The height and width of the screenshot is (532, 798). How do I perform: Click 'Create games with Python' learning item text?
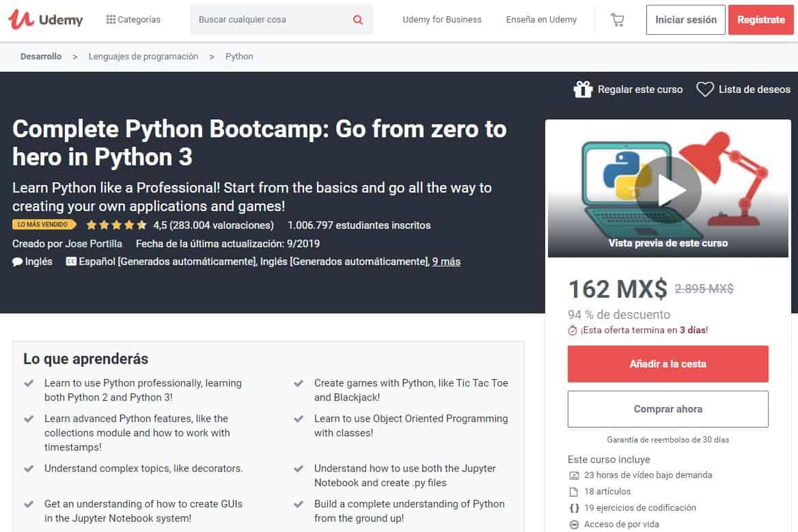(x=411, y=390)
